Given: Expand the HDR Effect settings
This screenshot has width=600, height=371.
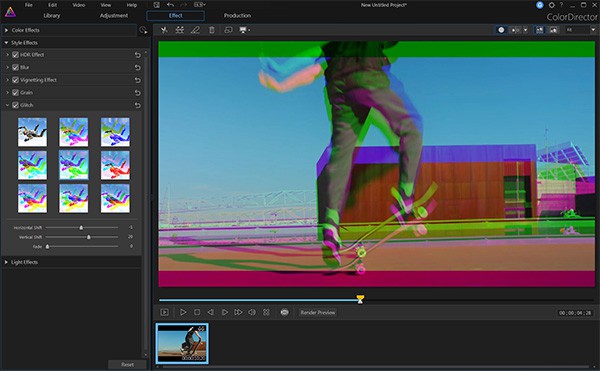Looking at the screenshot, I should point(7,55).
